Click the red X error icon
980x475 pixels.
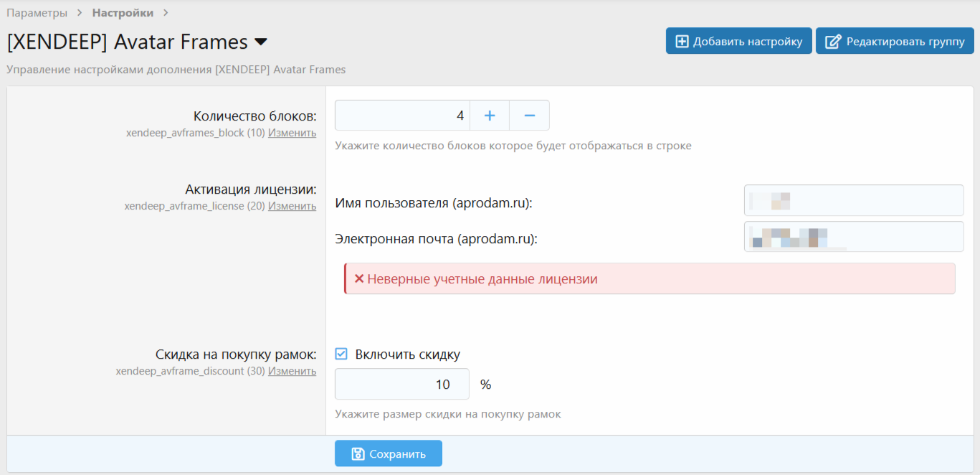point(359,279)
